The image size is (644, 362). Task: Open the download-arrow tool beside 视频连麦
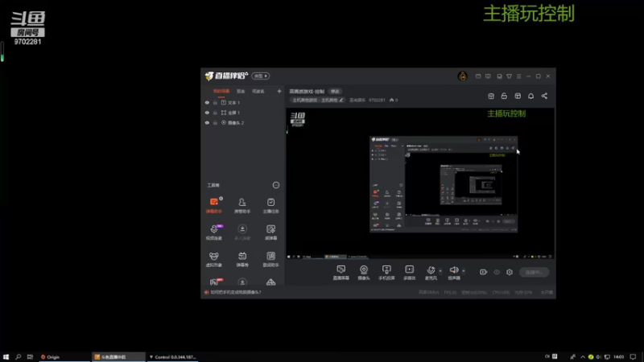tap(242, 232)
